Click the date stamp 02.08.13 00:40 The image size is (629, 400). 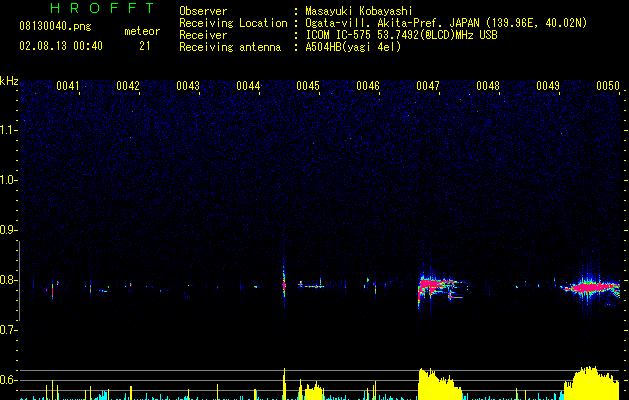[61, 46]
